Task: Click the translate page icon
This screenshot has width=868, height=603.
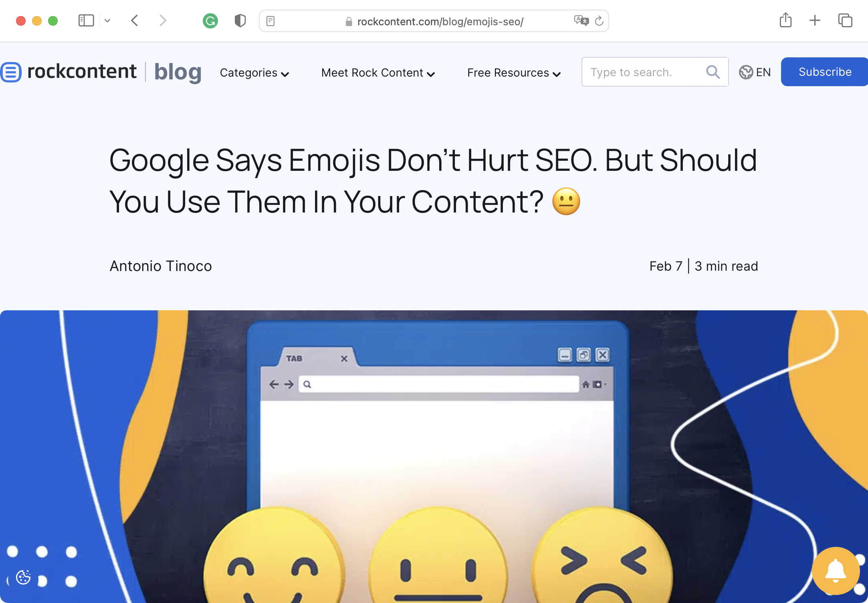Action: 581,20
